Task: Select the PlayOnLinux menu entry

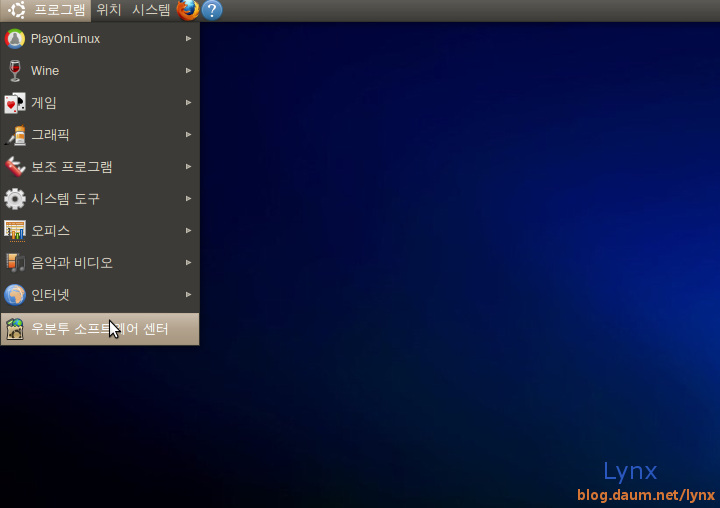Action: pyautogui.click(x=100, y=39)
